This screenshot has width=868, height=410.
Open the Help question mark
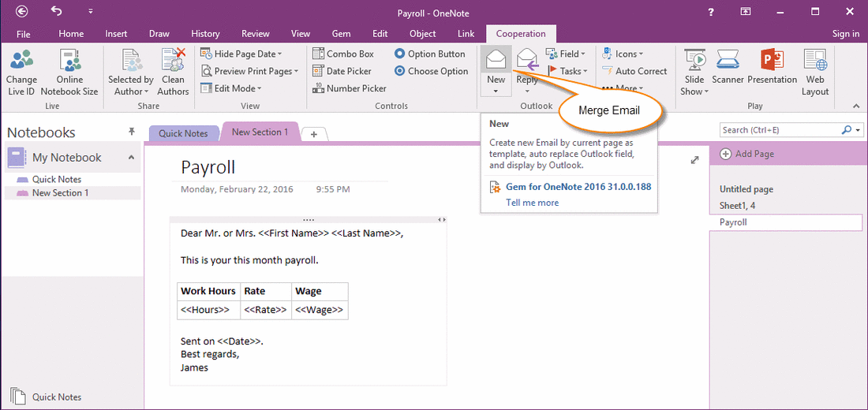pos(711,13)
